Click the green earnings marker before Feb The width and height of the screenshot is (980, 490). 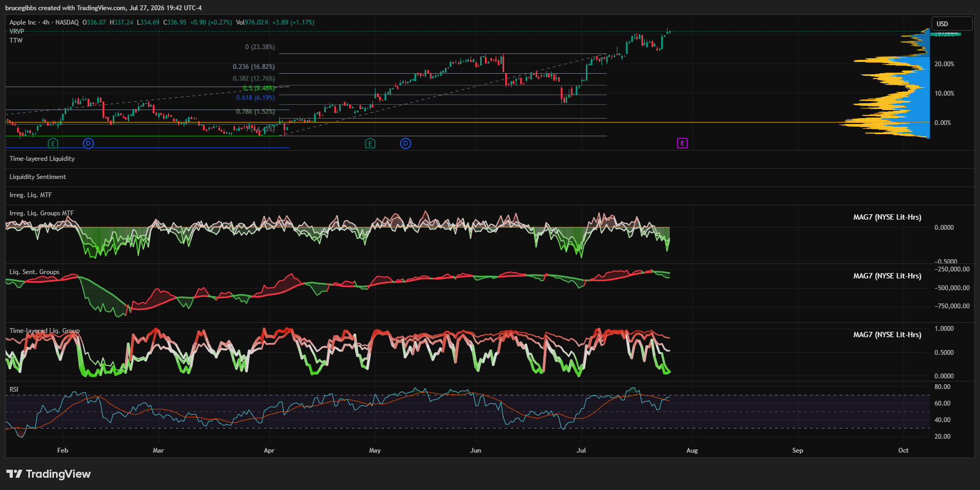[x=52, y=143]
